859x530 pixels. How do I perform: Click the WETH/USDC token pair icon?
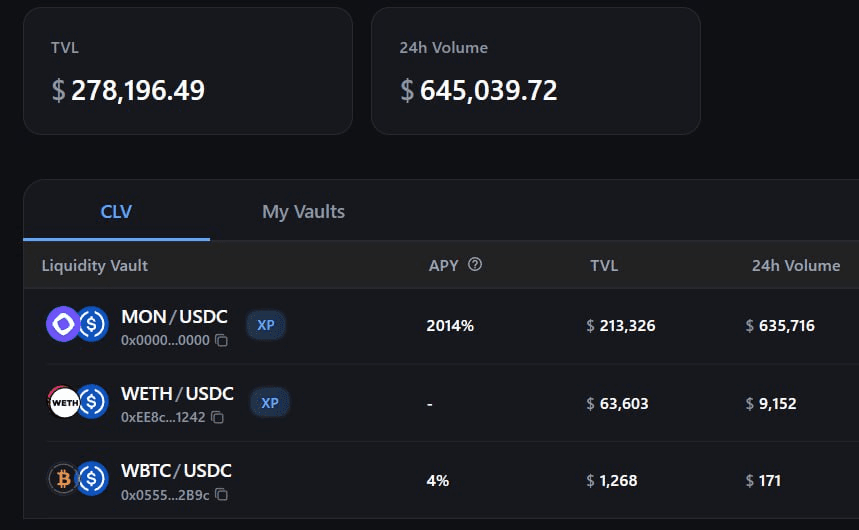(77, 402)
